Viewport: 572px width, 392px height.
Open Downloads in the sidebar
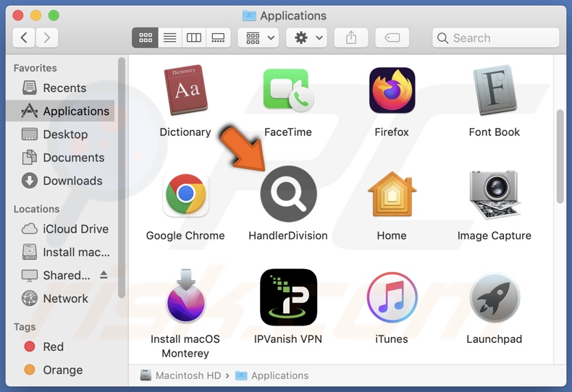pos(60,181)
